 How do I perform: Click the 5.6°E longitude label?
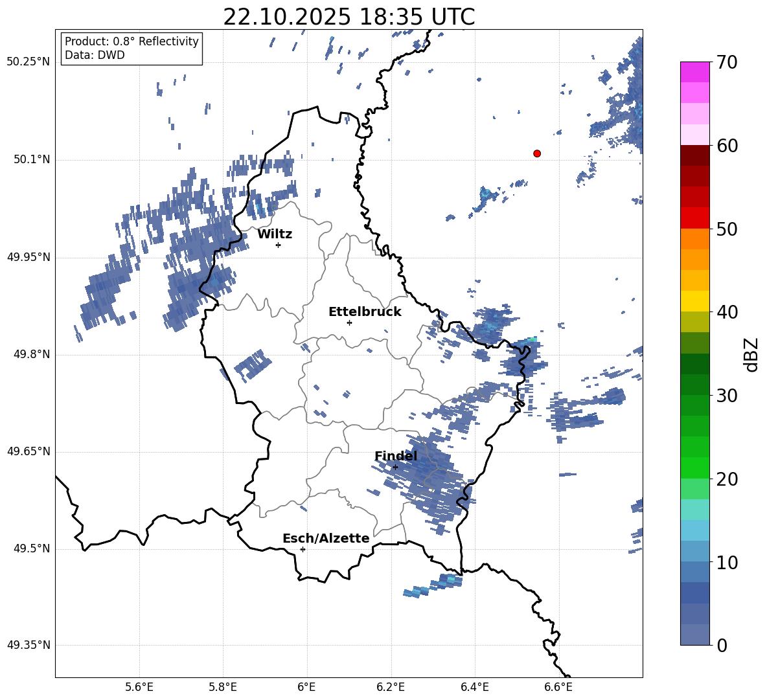click(139, 687)
